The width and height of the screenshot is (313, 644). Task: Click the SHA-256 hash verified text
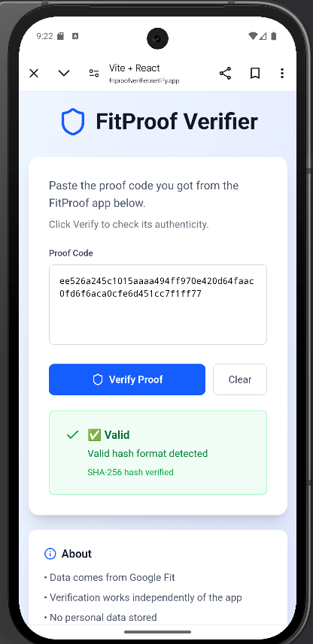(130, 473)
